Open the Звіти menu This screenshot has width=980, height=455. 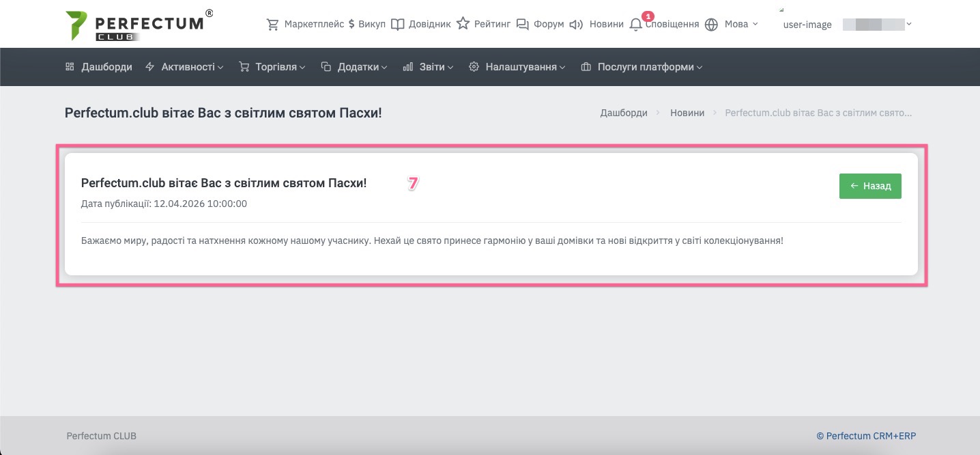point(428,67)
